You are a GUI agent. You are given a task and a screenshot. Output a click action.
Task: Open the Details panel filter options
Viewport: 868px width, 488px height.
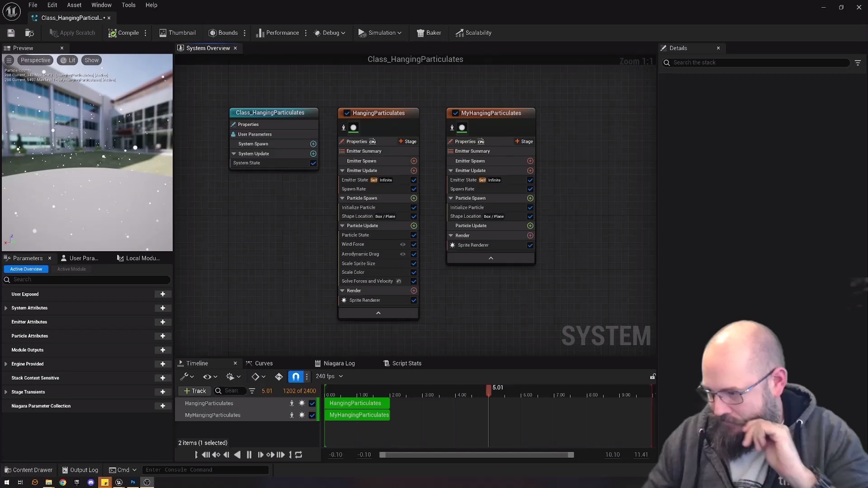(858, 63)
